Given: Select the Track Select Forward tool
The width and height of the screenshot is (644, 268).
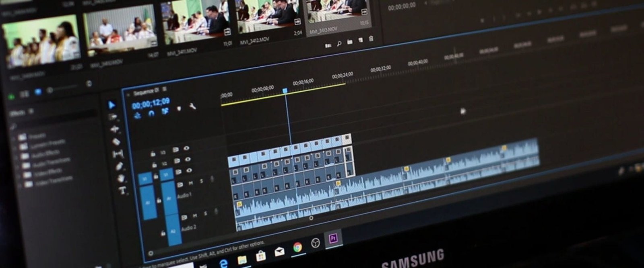Looking at the screenshot, I should point(113,117).
